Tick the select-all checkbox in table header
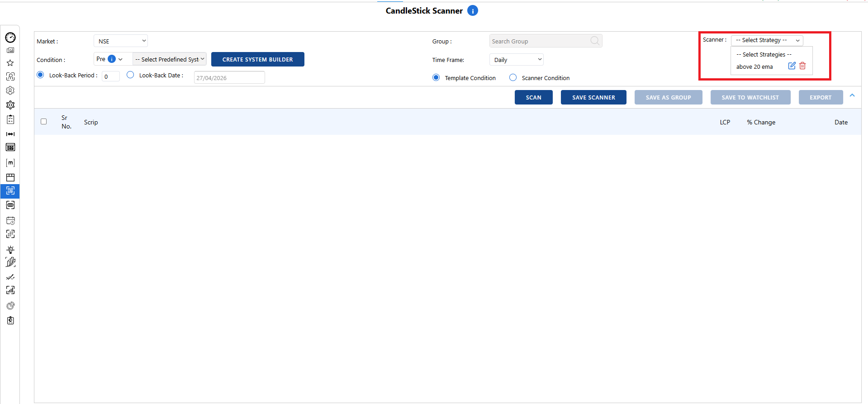Viewport: 868px width, 404px height. [x=44, y=122]
